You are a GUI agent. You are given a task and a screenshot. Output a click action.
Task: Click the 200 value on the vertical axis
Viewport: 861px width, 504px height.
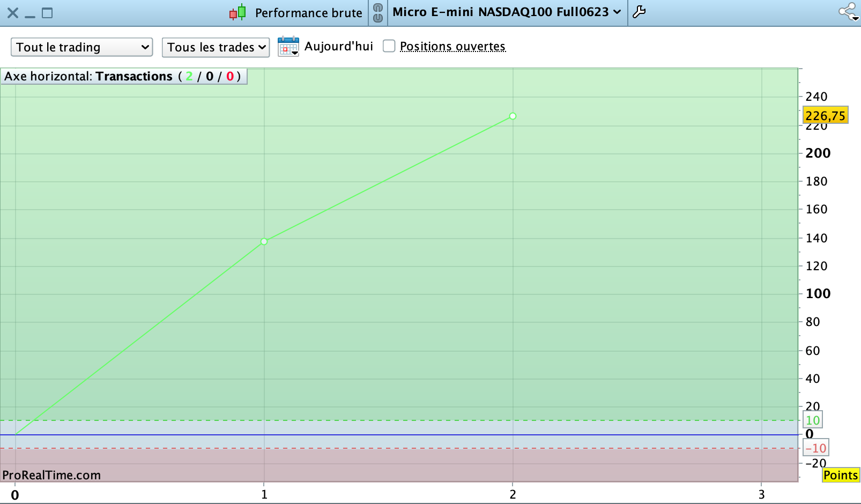point(818,153)
